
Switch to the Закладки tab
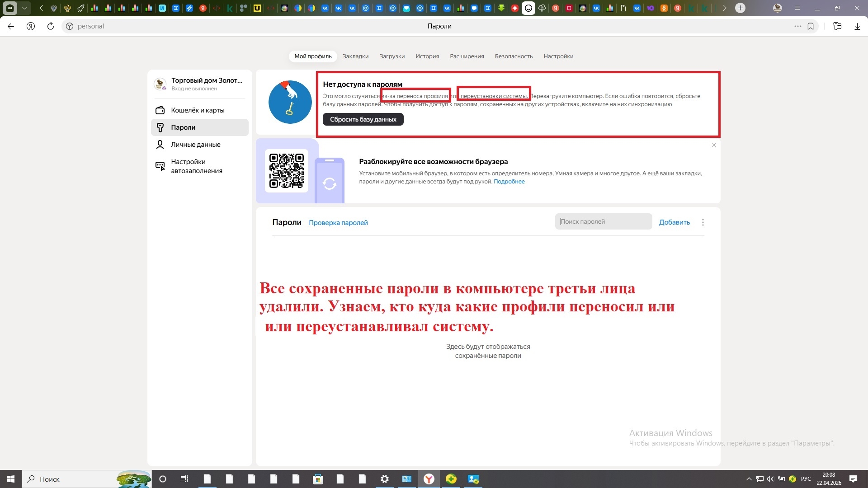(355, 56)
